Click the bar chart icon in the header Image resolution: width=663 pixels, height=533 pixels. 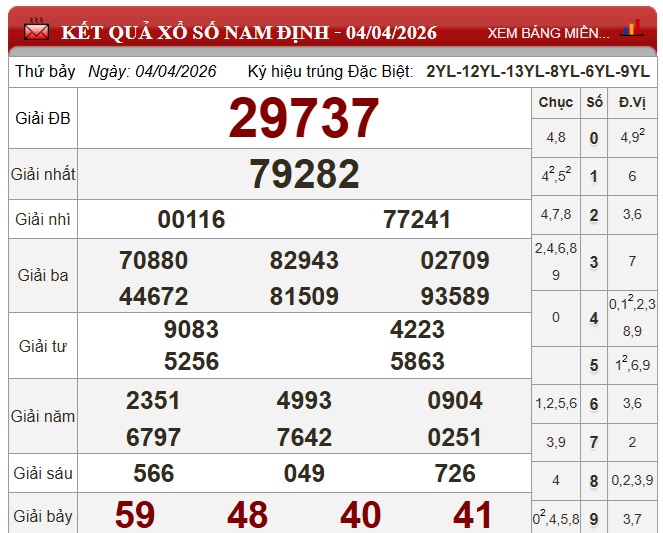tap(631, 28)
